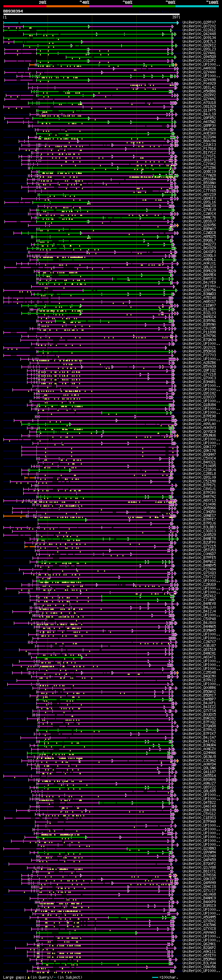222x980 pixels.
Task: Select hit UniRef100_P04929
Action: click(199, 84)
